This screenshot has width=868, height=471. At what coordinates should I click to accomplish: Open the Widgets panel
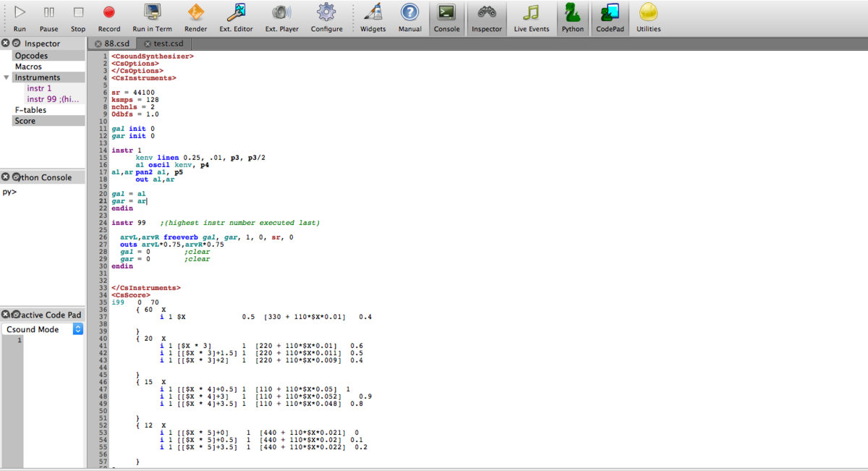tap(373, 12)
